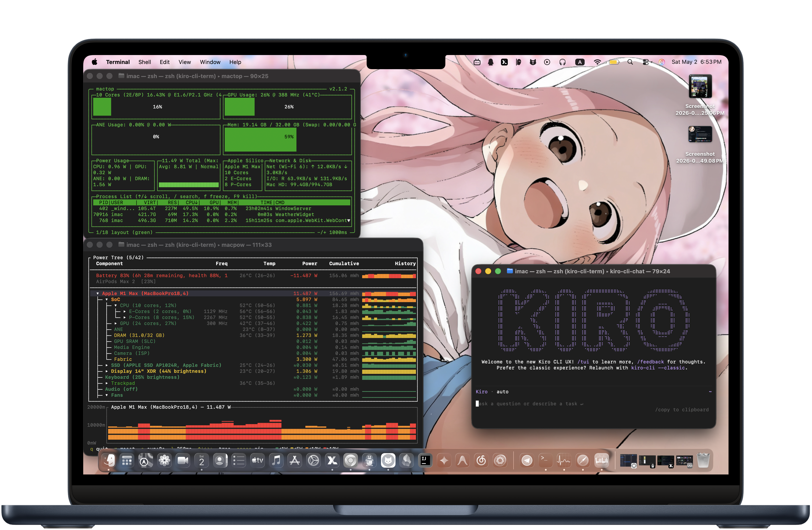Open the Music app in Dock
The width and height of the screenshot is (812, 530).
pyautogui.click(x=276, y=460)
